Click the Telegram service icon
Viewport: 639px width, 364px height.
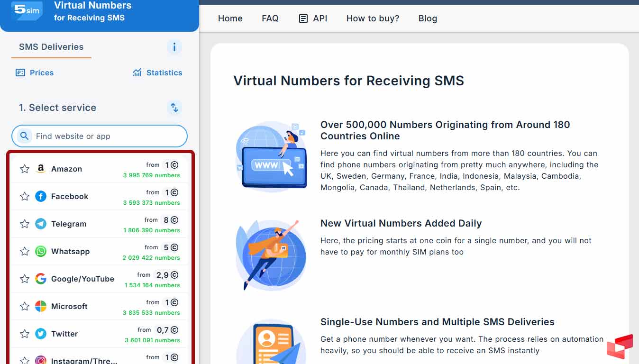tap(41, 224)
